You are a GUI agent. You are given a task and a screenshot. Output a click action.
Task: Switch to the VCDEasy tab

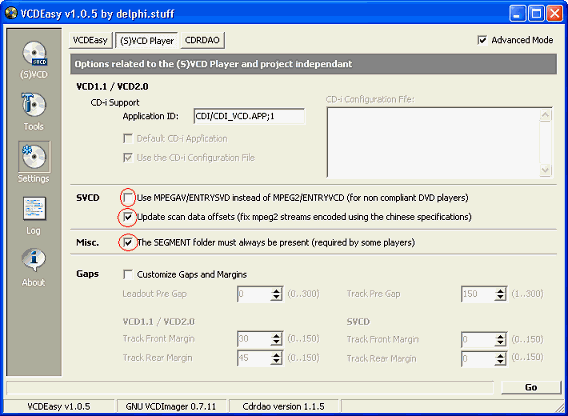pyautogui.click(x=90, y=40)
